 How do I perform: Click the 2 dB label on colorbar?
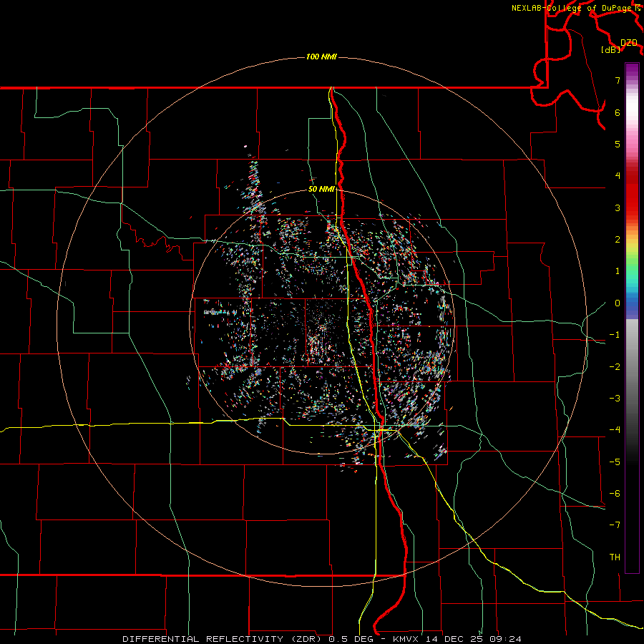tap(618, 240)
